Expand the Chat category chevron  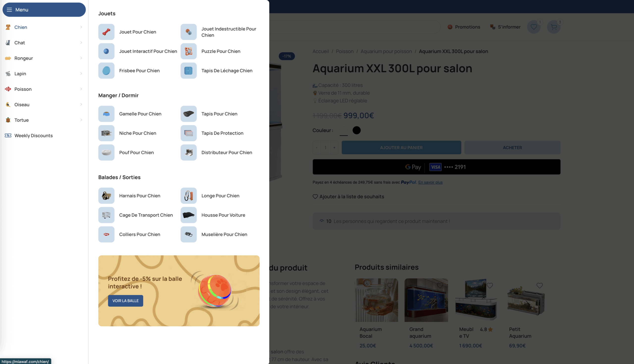click(81, 43)
